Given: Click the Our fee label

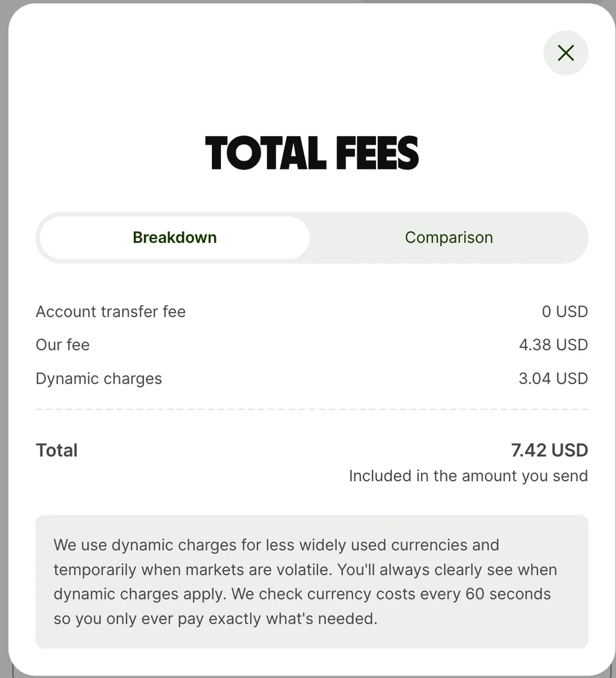Looking at the screenshot, I should pyautogui.click(x=63, y=345).
